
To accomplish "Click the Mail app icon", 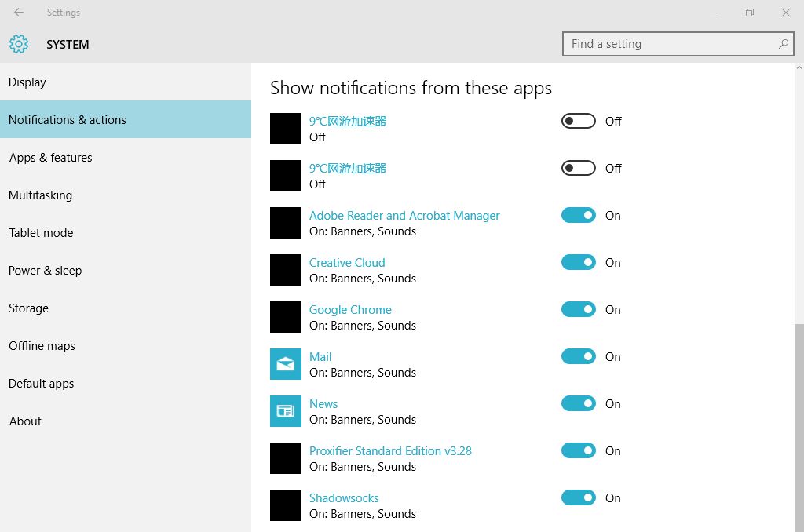I will coord(286,364).
